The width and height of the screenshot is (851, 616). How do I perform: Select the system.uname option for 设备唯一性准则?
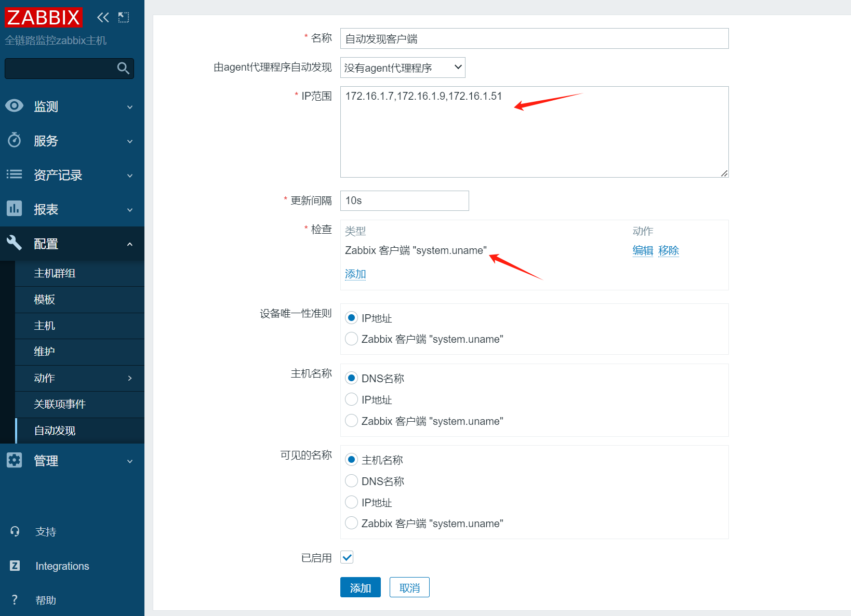[x=352, y=339]
